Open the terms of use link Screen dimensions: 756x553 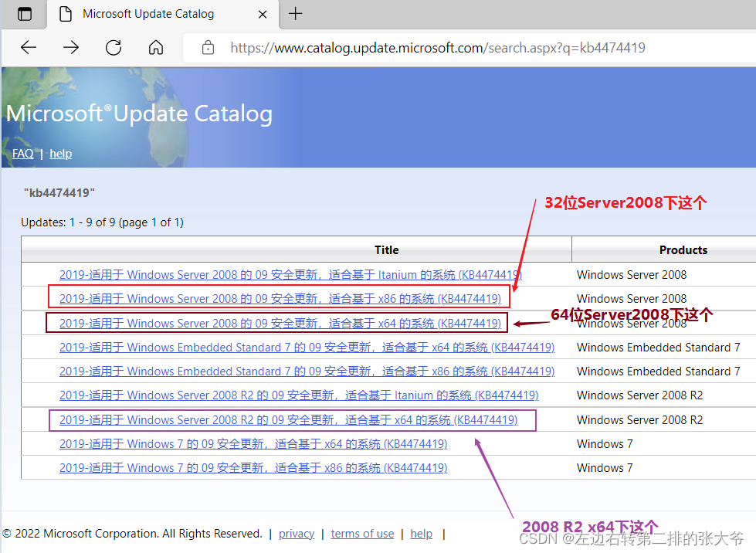(x=362, y=533)
